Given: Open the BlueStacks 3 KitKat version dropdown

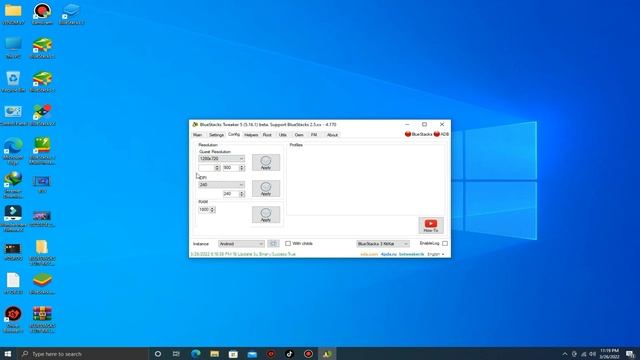Looking at the screenshot, I should click(382, 244).
